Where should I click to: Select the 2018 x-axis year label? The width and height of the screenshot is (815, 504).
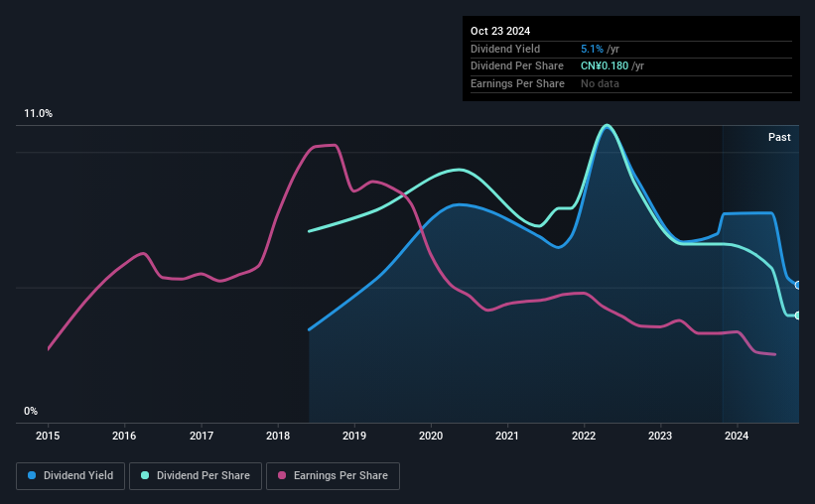278,436
